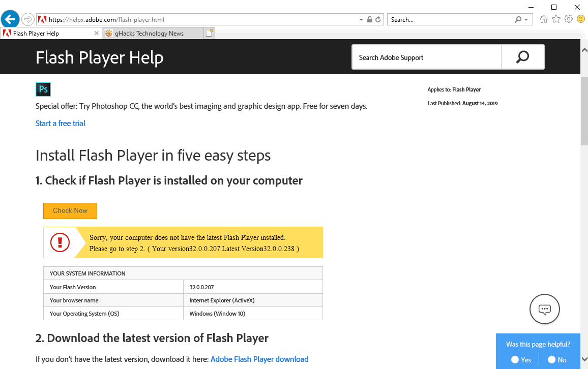This screenshot has width=588, height=369.
Task: Open the address bar autocomplete dropdown arrow
Action: (x=361, y=19)
